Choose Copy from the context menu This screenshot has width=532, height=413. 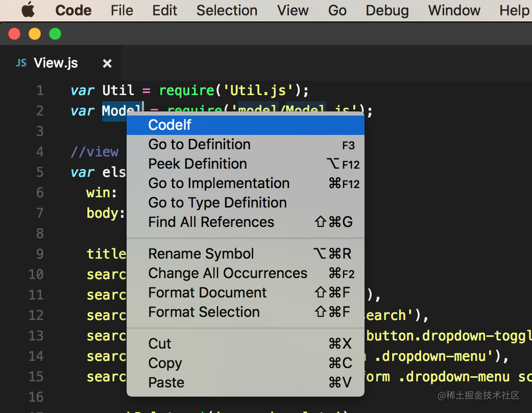click(x=245, y=363)
